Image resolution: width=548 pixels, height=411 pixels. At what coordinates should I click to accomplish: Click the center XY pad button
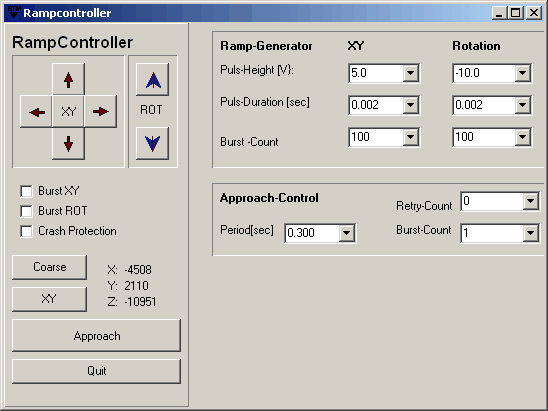(68, 111)
